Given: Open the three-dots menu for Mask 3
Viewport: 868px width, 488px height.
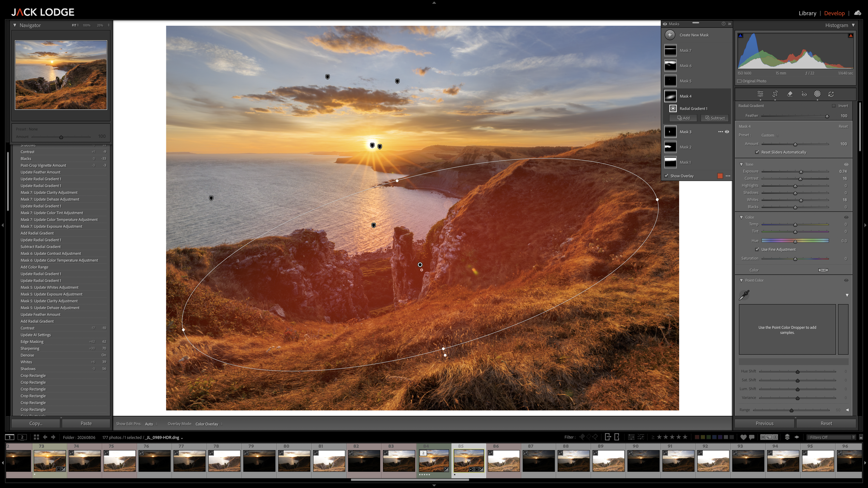Looking at the screenshot, I should 720,132.
